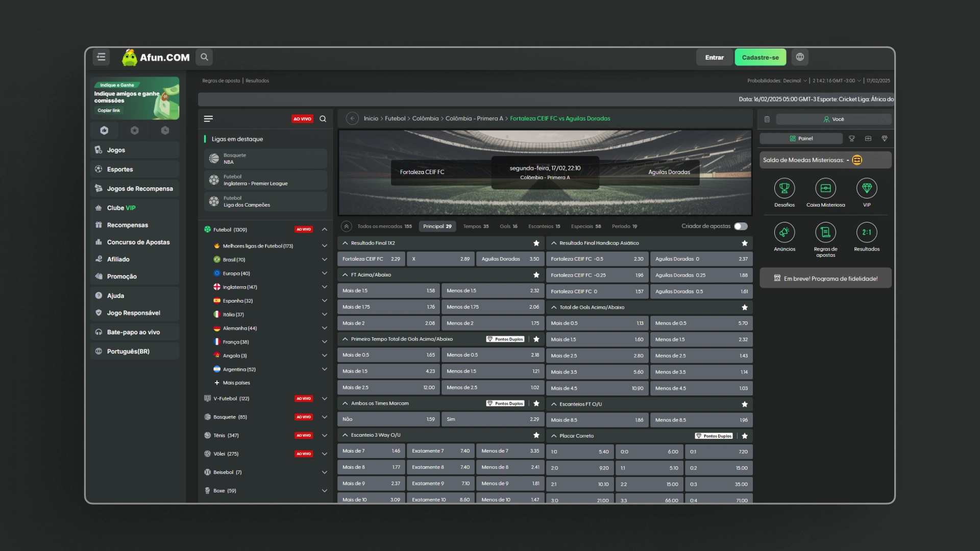Open the bet slip clipboard icon
Image resolution: width=980 pixels, height=551 pixels.
[767, 119]
